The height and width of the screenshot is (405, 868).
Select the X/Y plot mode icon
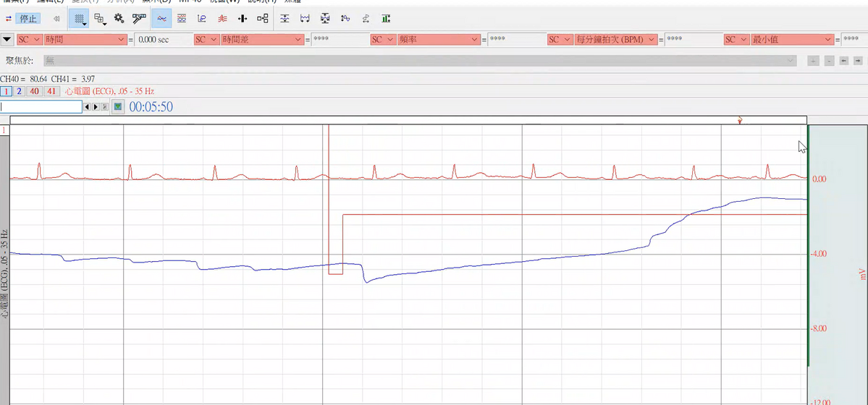pos(202,19)
